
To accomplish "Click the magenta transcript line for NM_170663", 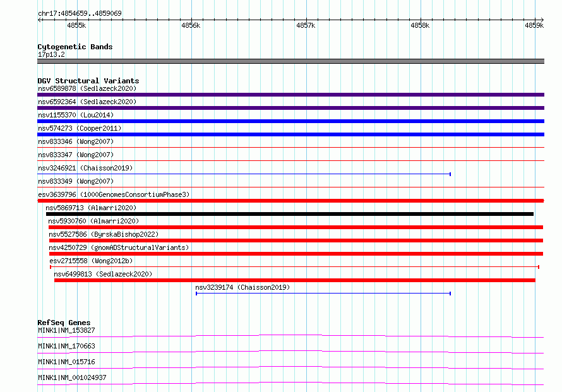I will point(290,352).
